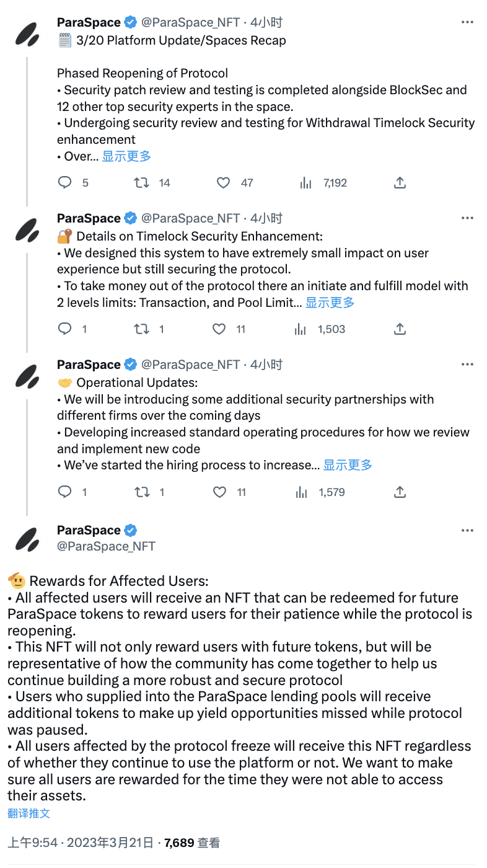
Task: Click the share icon on the first tweet
Action: click(x=400, y=182)
